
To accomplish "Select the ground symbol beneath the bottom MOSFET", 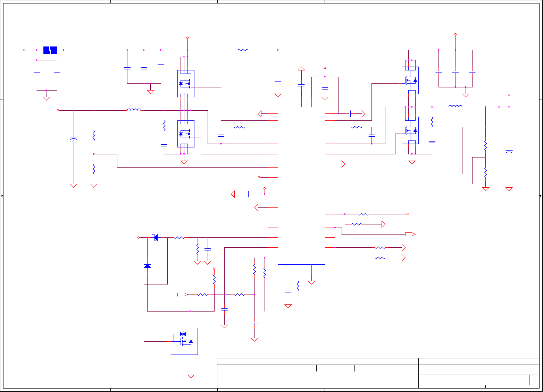I will pos(191,376).
